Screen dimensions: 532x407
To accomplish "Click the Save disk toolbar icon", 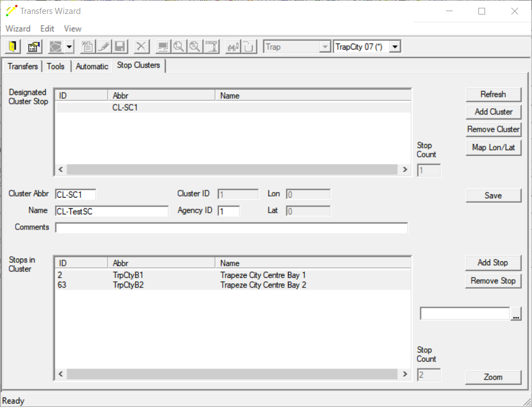I will click(120, 46).
